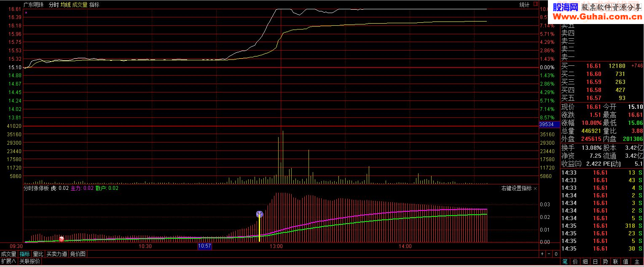This screenshot has width=644, height=267.
Task: Select the 10:57 time cursor label
Action: (204, 246)
